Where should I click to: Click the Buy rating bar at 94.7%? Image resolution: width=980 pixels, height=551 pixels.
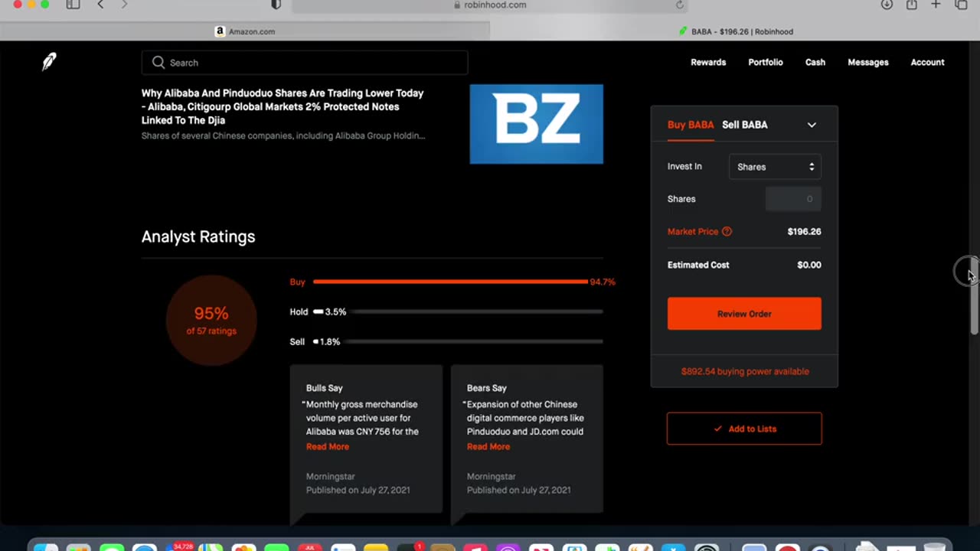tap(450, 282)
